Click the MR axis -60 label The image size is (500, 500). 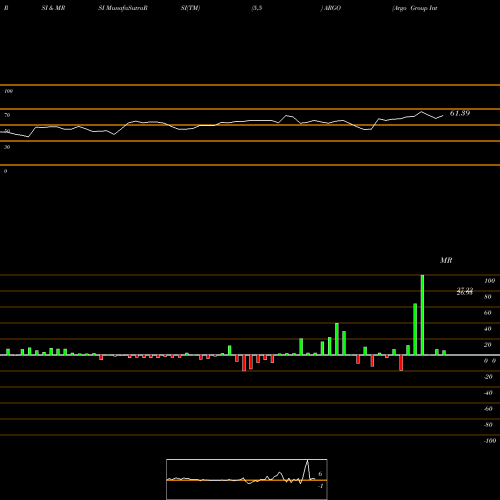[488, 409]
